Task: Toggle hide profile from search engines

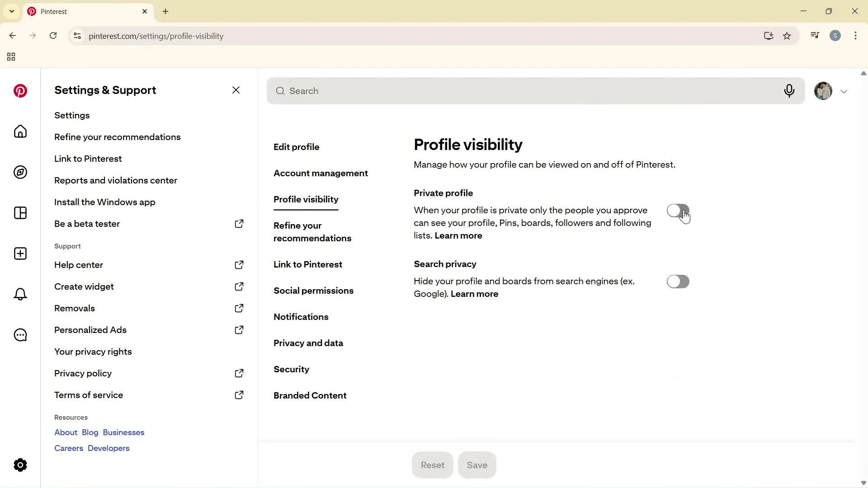Action: coord(678,281)
